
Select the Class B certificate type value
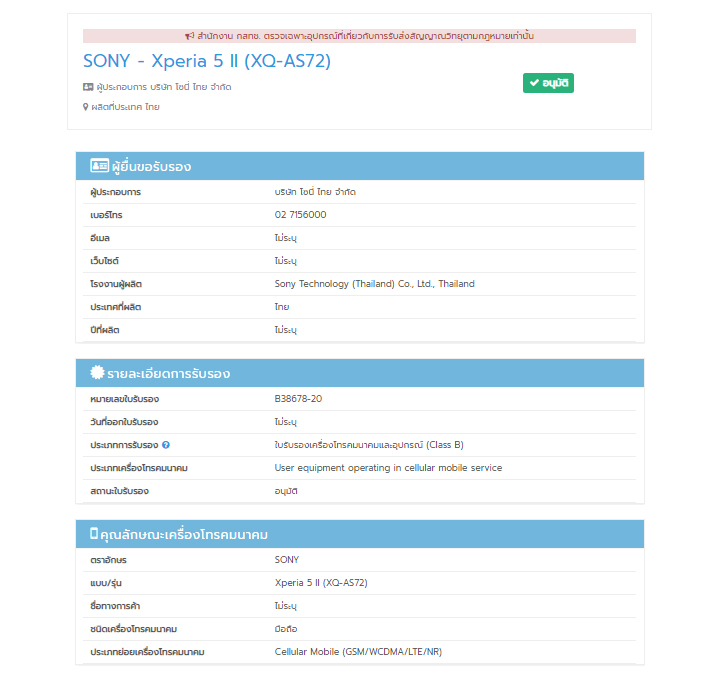click(x=369, y=445)
